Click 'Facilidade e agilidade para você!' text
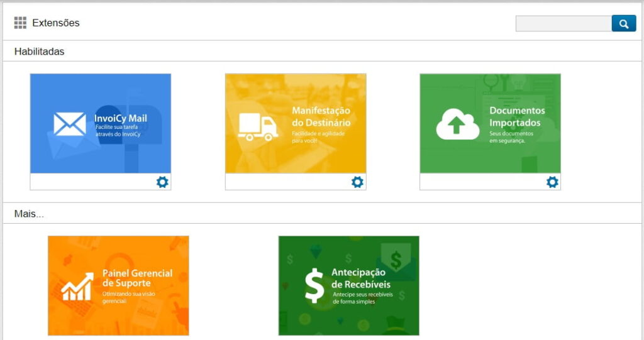Screen dimensions: 644x340 (318, 137)
